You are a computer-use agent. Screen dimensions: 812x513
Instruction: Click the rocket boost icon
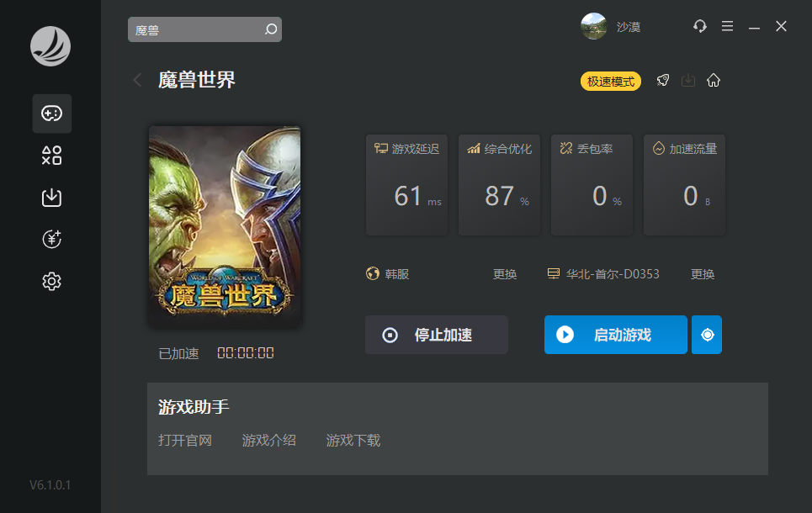tap(663, 80)
